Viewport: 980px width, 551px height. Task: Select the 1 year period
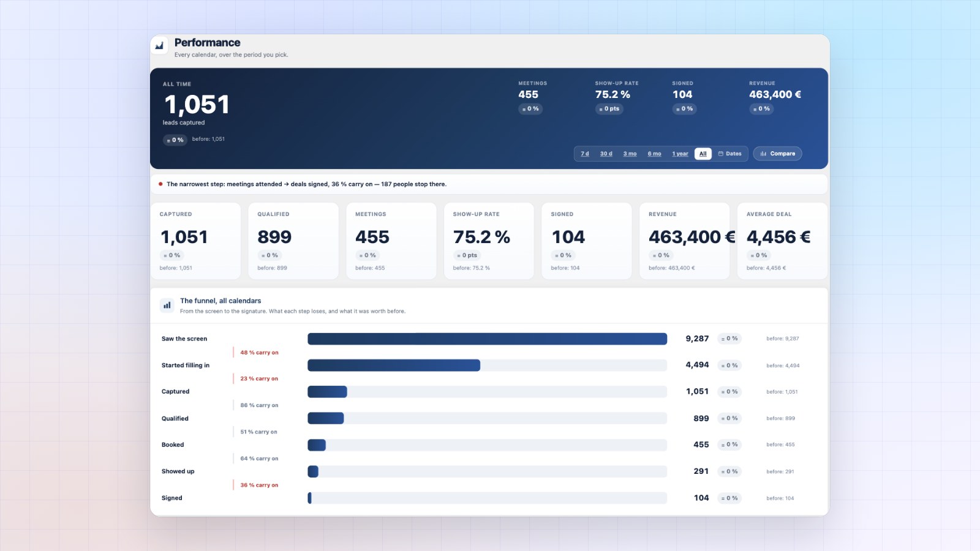(680, 154)
